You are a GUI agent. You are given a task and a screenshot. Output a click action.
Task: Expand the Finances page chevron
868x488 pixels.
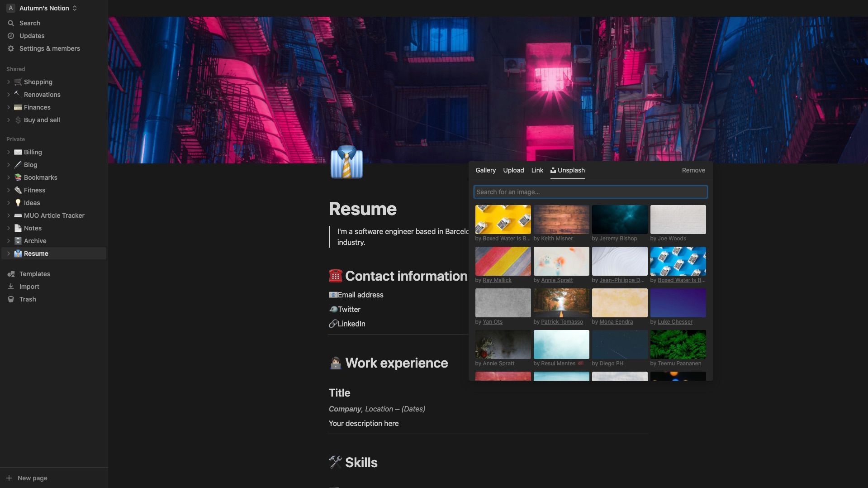click(x=8, y=107)
